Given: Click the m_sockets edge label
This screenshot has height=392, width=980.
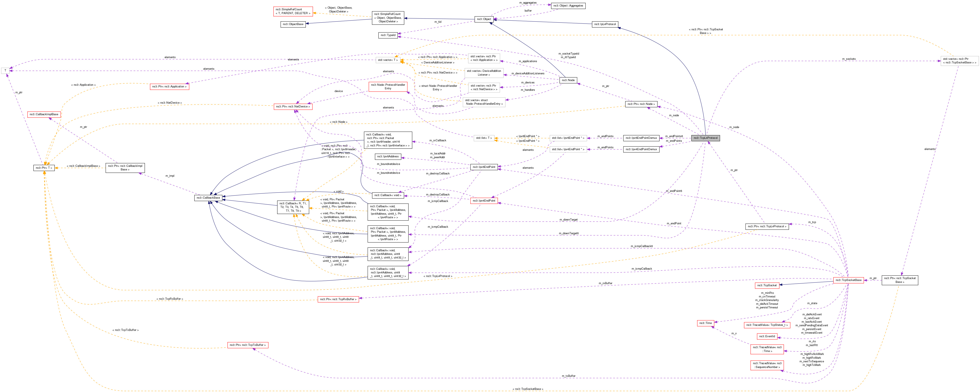Looking at the screenshot, I should 849,59.
